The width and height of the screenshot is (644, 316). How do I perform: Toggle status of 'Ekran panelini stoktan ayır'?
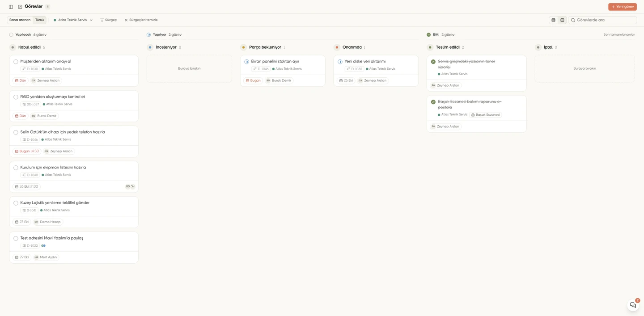tap(246, 62)
